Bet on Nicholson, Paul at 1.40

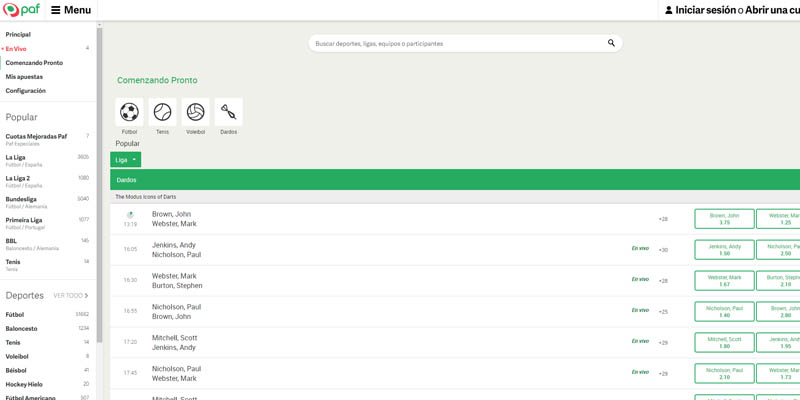[724, 312]
